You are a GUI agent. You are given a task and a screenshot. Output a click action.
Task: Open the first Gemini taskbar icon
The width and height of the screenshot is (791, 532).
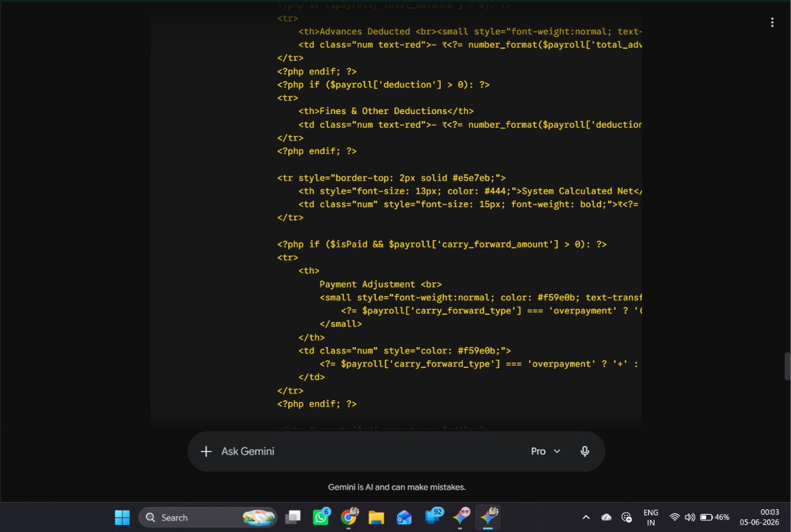click(x=461, y=517)
